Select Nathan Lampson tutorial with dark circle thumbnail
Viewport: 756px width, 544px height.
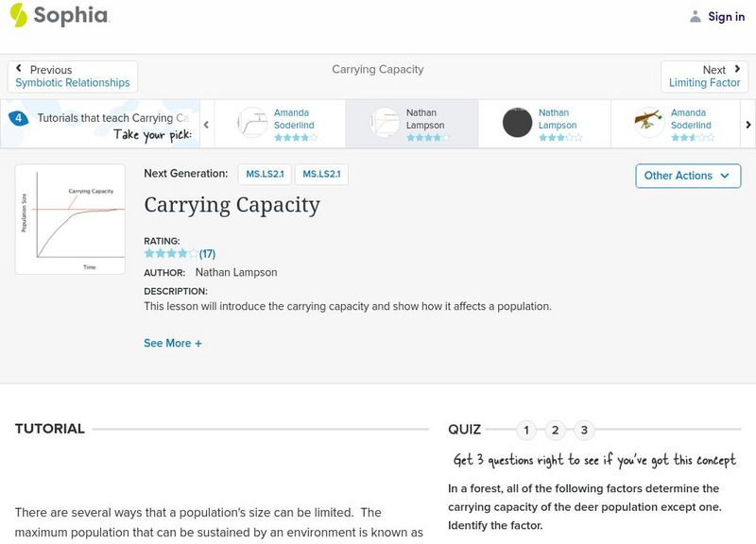(544, 124)
